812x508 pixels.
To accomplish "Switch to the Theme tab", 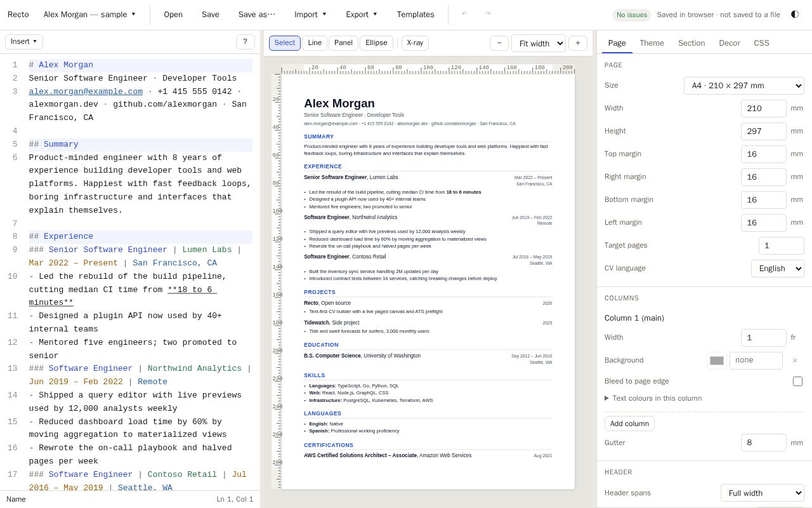I will point(652,43).
